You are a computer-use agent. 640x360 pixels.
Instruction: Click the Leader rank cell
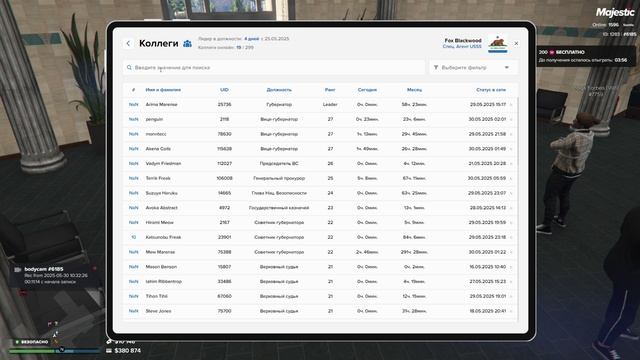(x=330, y=104)
